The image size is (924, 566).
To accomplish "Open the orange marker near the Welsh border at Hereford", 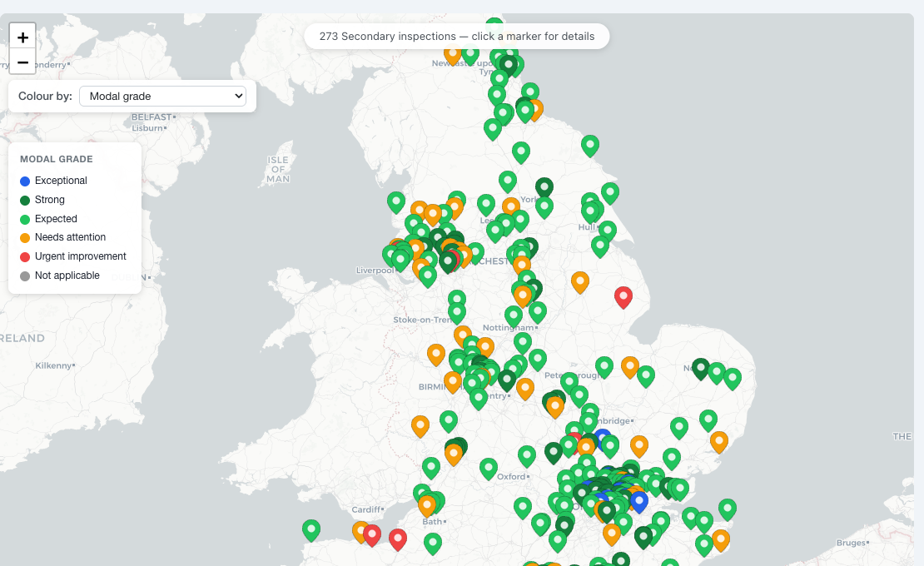I will pos(420,426).
